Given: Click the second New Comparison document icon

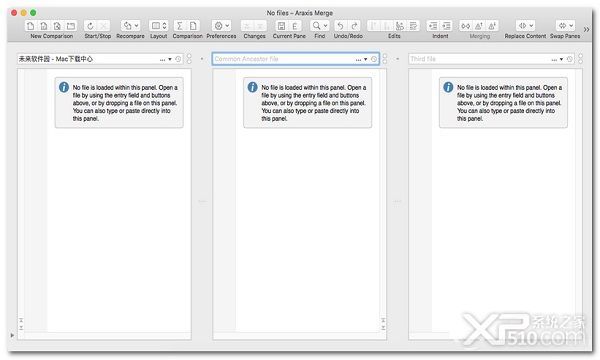Looking at the screenshot, I should pos(44,26).
